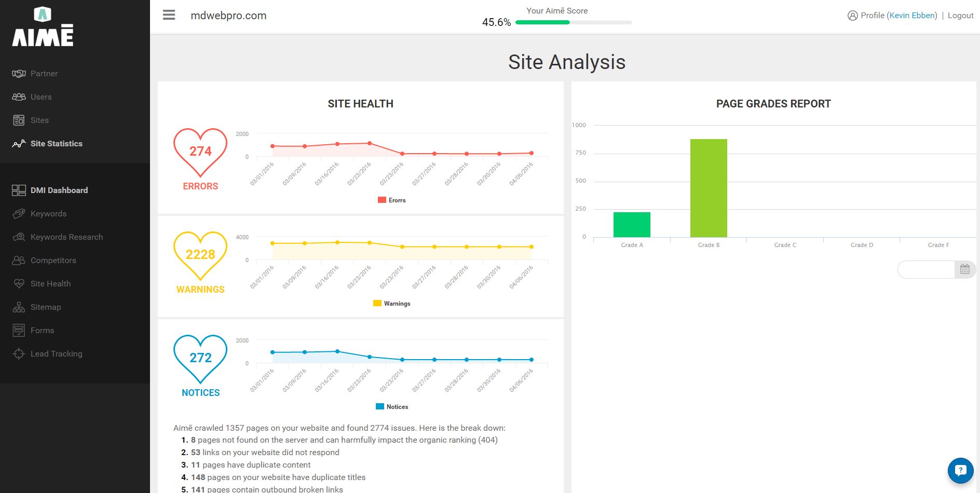Image resolution: width=980 pixels, height=493 pixels.
Task: Open Site Statistics menu item
Action: coord(56,144)
